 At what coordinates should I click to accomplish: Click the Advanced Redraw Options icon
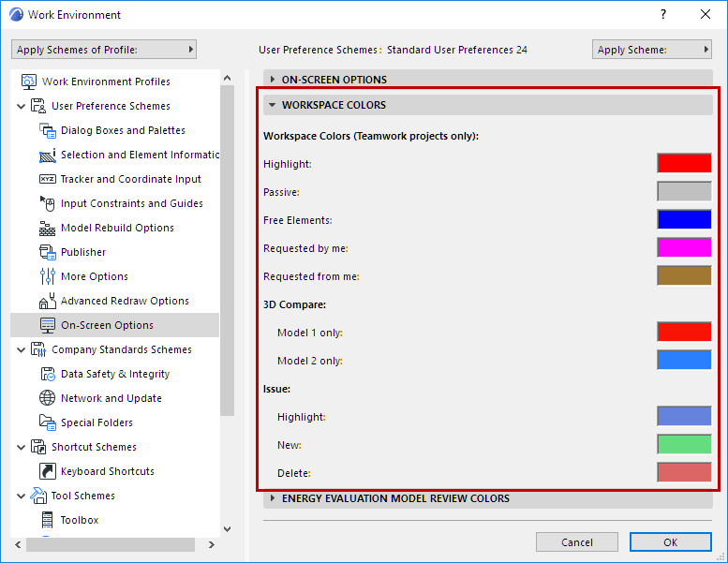click(48, 301)
